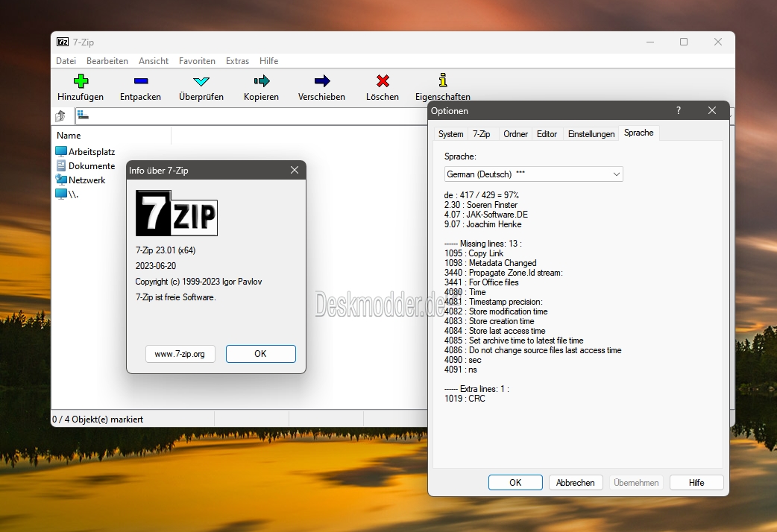Click the '2.30 : Soeren Finster' line
777x532 pixels.
click(x=481, y=205)
